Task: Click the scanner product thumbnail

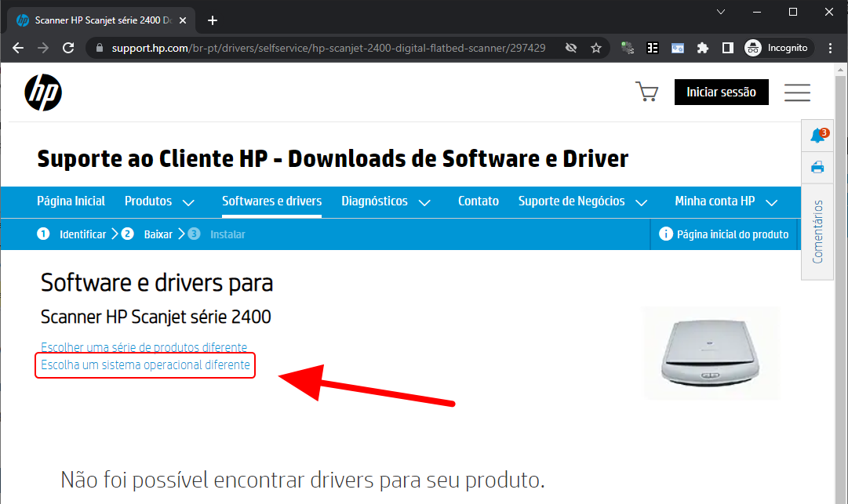Action: pos(712,353)
